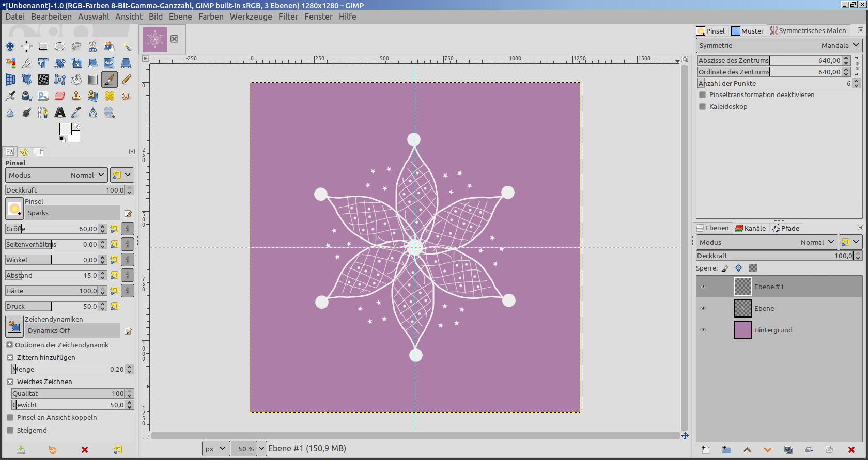Enable the Kaleidoskop checkbox
Image resolution: width=868 pixels, height=460 pixels.
pos(703,107)
